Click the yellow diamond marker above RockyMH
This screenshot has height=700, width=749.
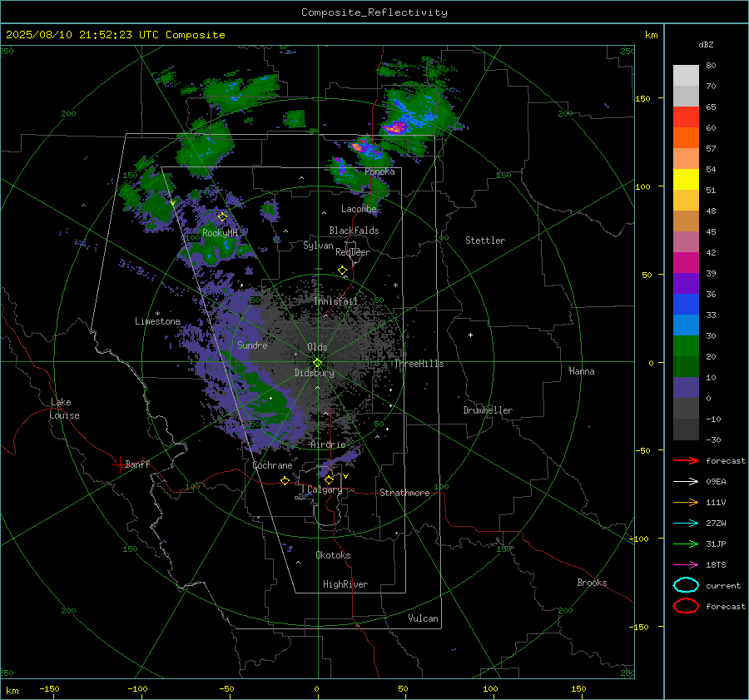pos(222,217)
